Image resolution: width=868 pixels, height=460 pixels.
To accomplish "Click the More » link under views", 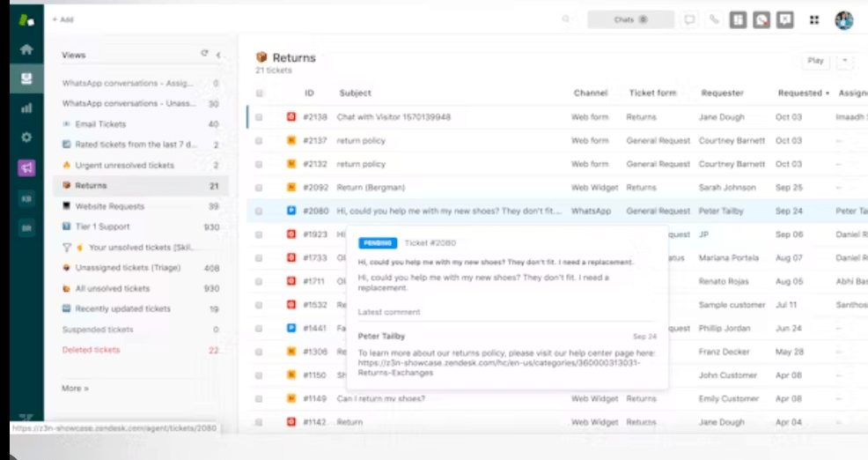I will (x=75, y=388).
